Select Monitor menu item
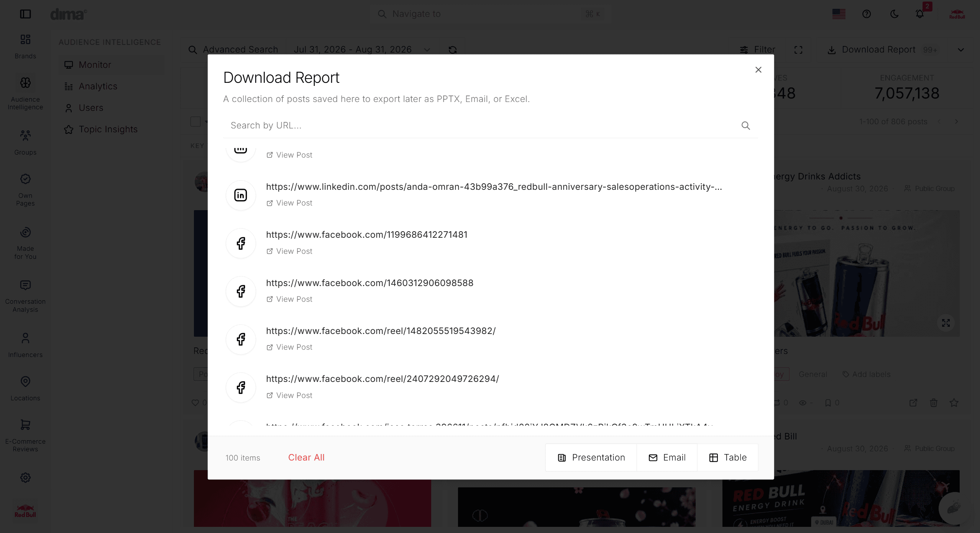 [x=112, y=65]
